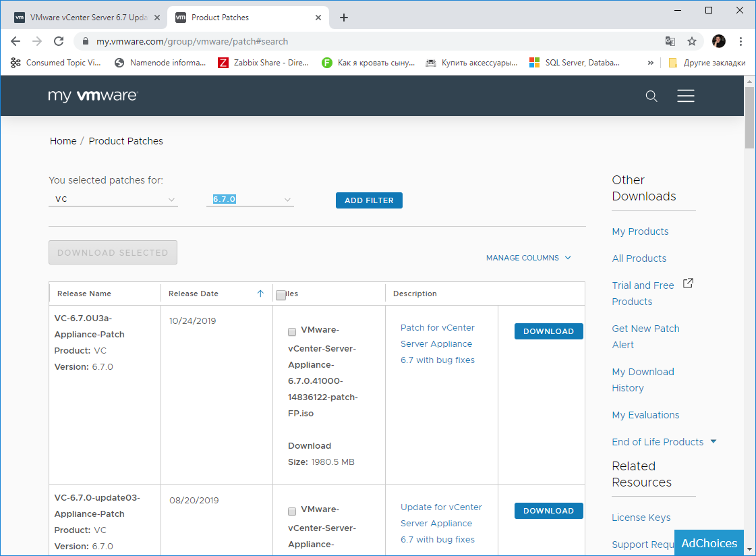The image size is (756, 556).
Task: Click the Product Patches breadcrumb text
Action: point(126,141)
